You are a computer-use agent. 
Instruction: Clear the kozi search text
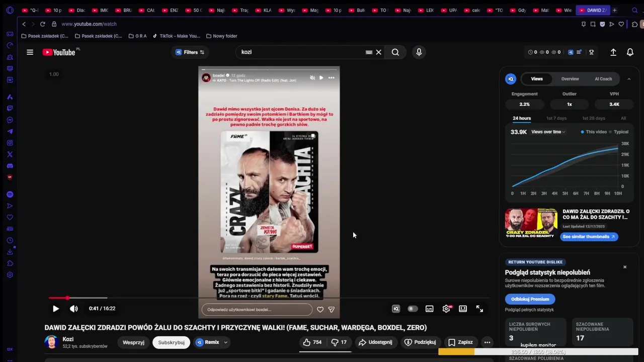(x=379, y=52)
